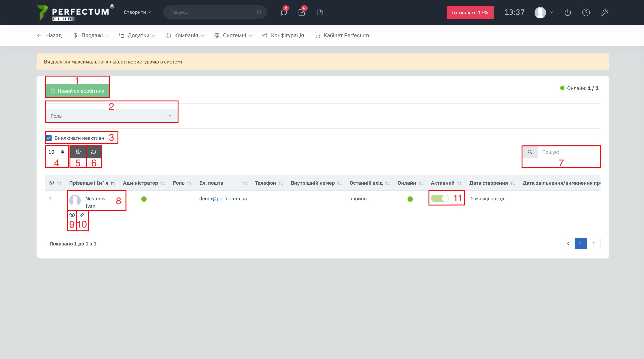Click the table refresh button
This screenshot has width=644, height=359.
(x=94, y=152)
